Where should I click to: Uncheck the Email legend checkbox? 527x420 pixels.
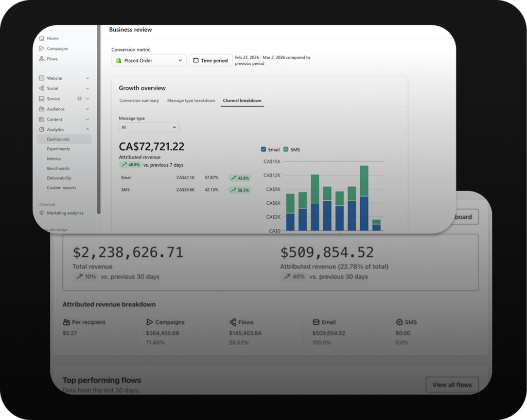264,150
